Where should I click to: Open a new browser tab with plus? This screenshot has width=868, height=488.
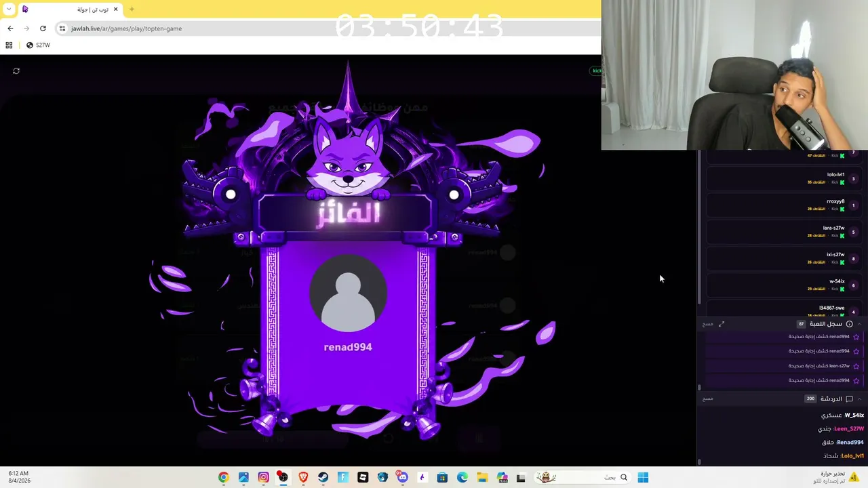point(132,9)
